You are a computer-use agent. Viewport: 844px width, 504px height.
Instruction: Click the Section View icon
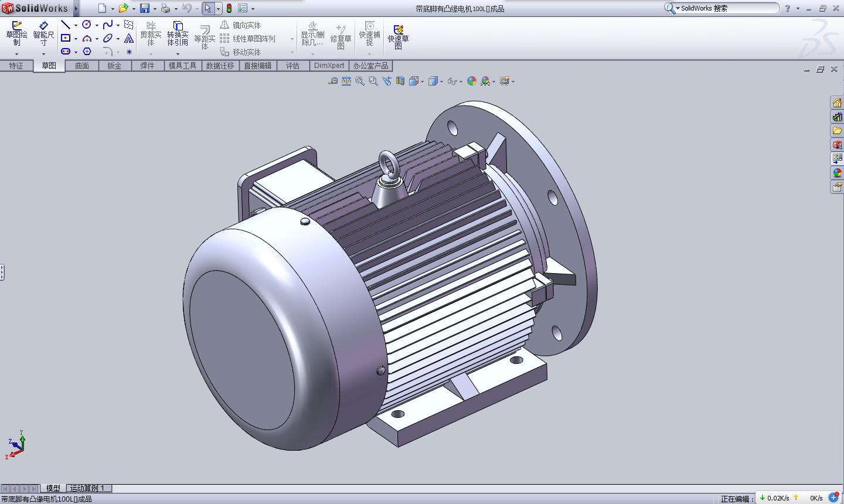tap(400, 81)
